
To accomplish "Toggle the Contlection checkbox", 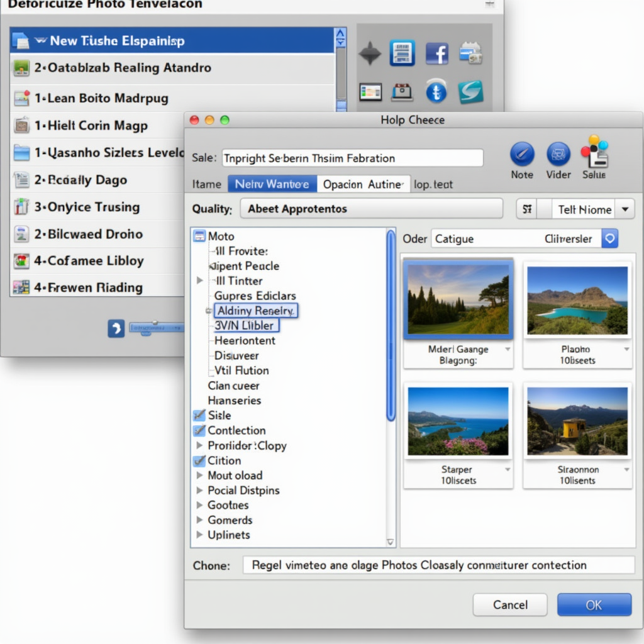I will click(201, 431).
